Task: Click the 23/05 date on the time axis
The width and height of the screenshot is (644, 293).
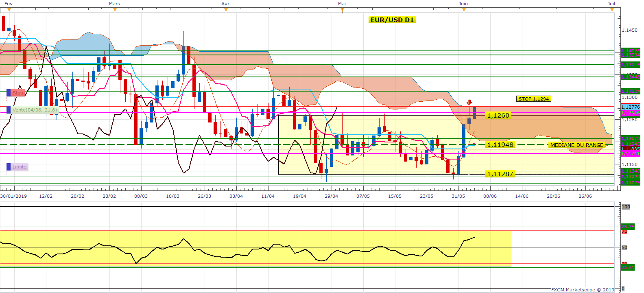Action: point(426,196)
